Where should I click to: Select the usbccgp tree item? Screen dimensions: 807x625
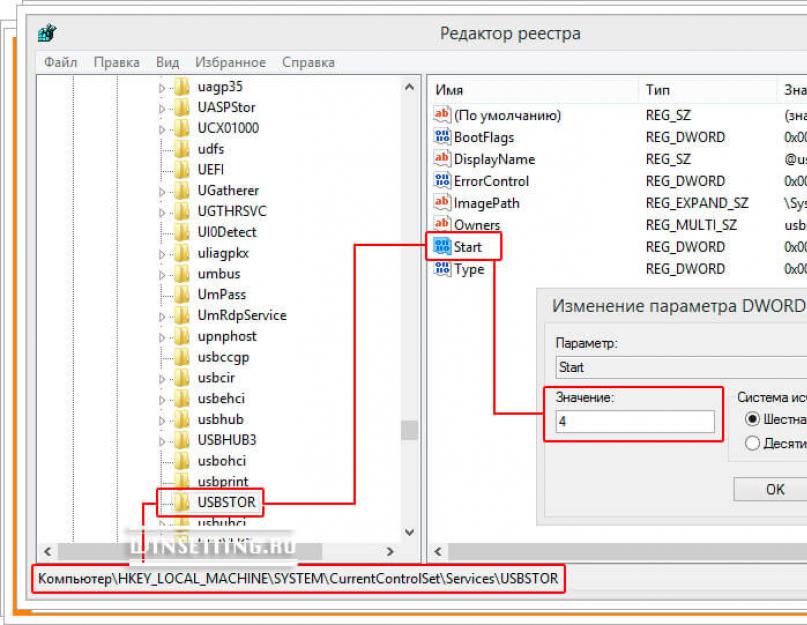[223, 357]
